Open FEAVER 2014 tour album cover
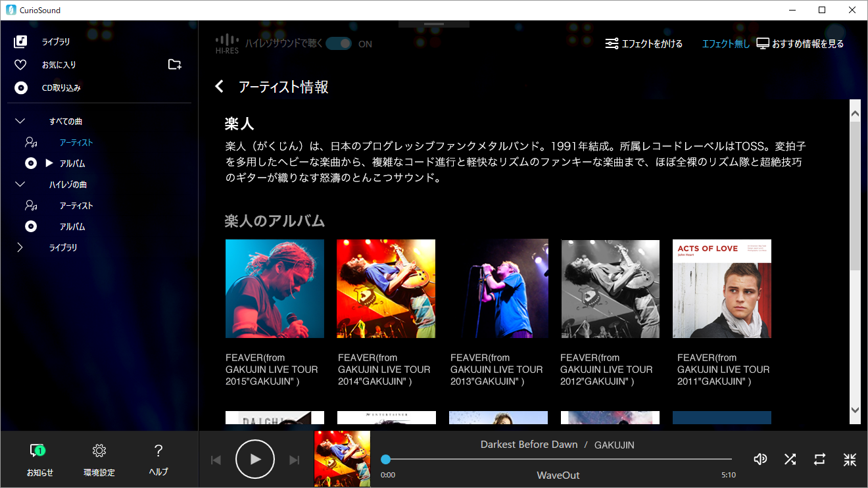868x488 pixels. [386, 289]
